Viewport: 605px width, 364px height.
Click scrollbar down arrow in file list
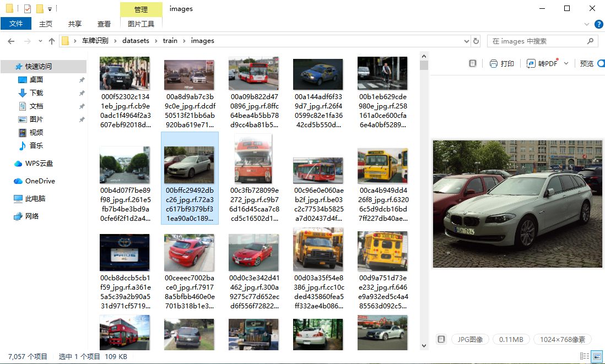coord(424,345)
